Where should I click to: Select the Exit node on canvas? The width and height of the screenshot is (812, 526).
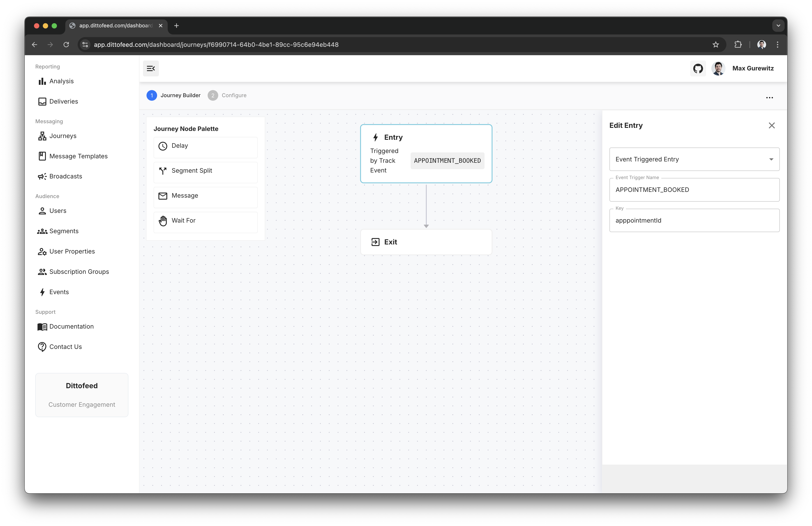pyautogui.click(x=426, y=242)
